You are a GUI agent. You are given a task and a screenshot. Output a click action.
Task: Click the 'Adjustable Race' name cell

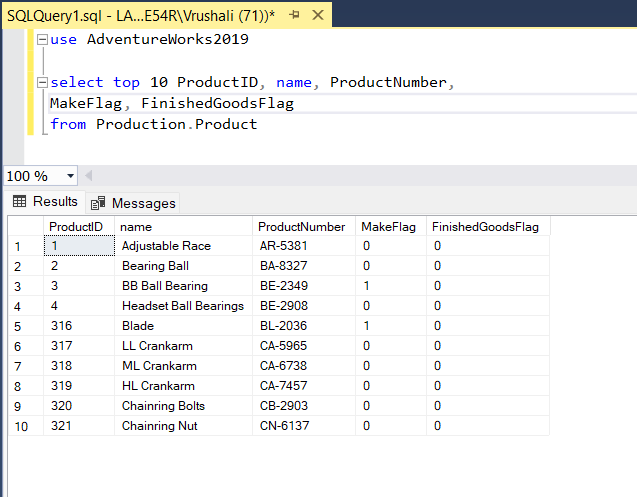coord(166,246)
